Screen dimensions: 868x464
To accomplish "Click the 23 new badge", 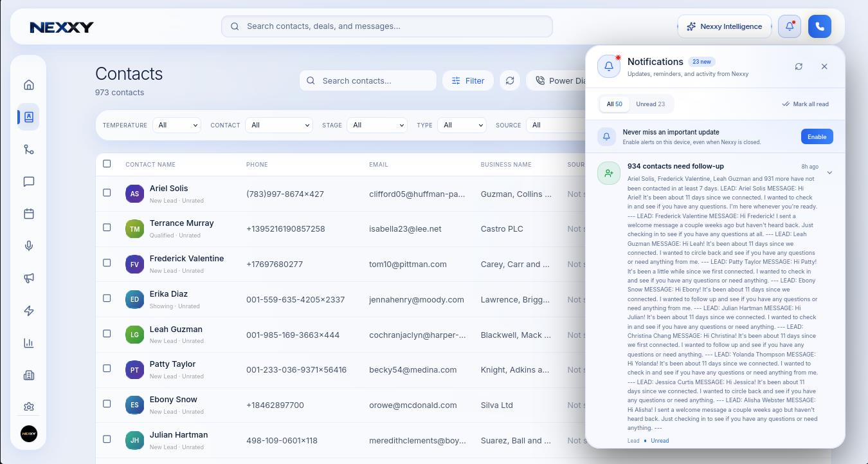I will (701, 62).
